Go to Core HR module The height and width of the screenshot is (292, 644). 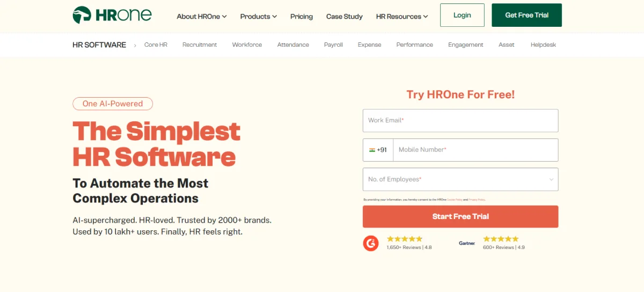tap(156, 45)
